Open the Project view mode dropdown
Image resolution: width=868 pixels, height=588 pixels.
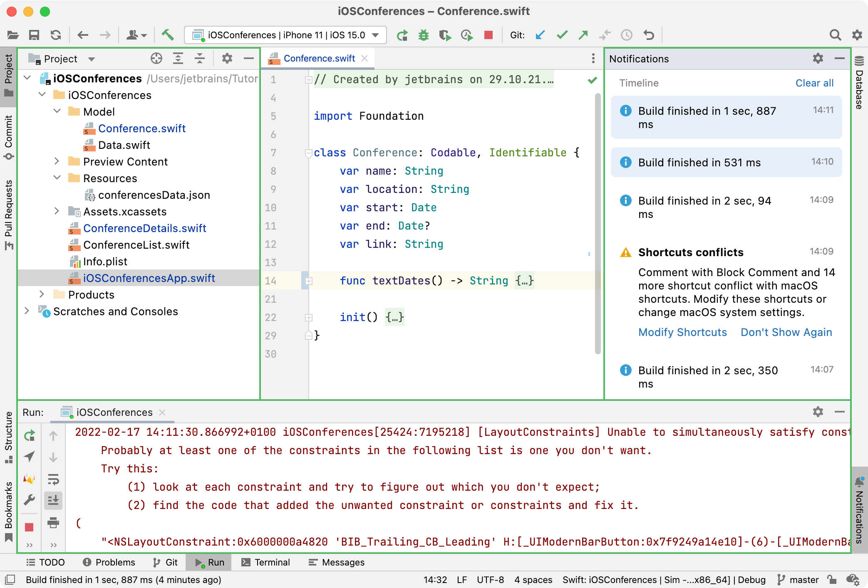pos(92,59)
